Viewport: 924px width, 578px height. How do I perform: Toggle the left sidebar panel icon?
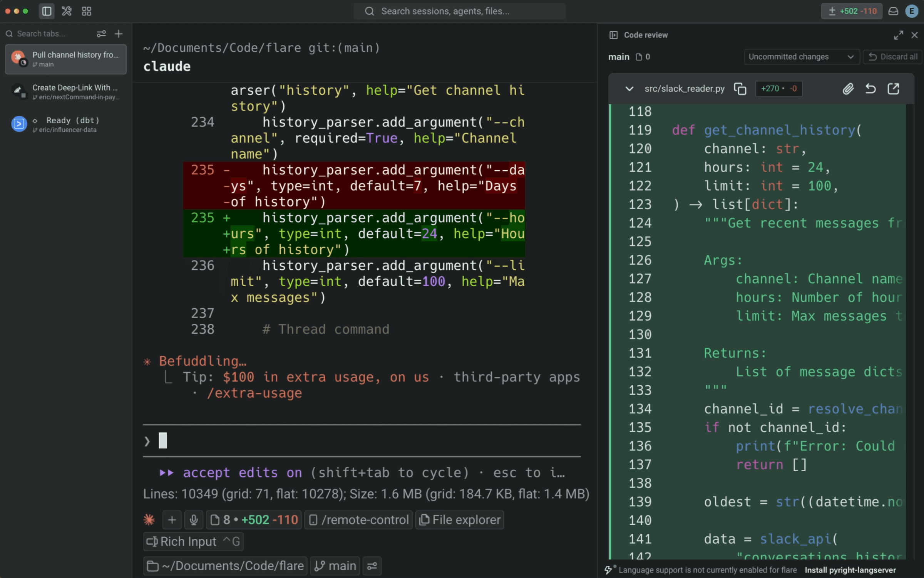(x=47, y=11)
